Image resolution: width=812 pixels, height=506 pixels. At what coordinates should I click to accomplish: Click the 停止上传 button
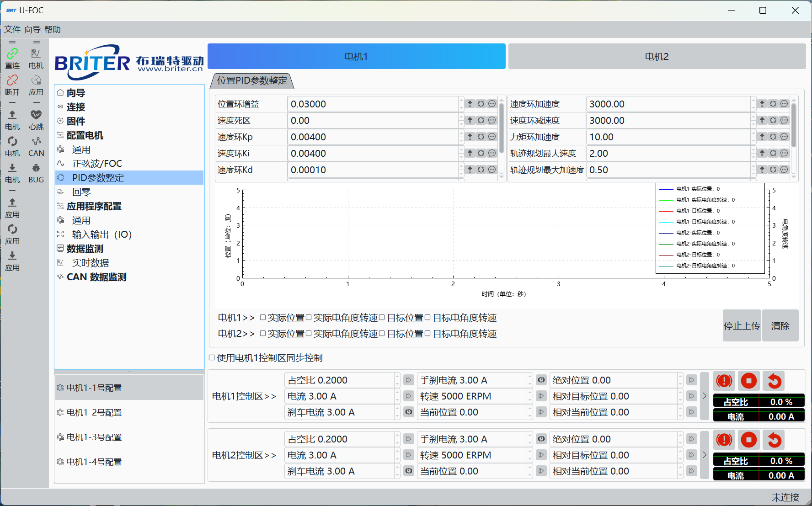click(x=742, y=325)
